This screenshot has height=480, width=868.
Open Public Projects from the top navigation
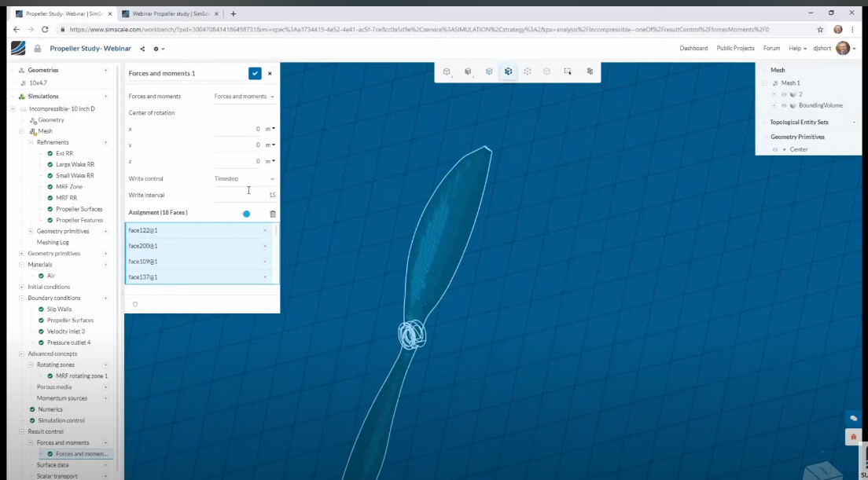coord(737,48)
